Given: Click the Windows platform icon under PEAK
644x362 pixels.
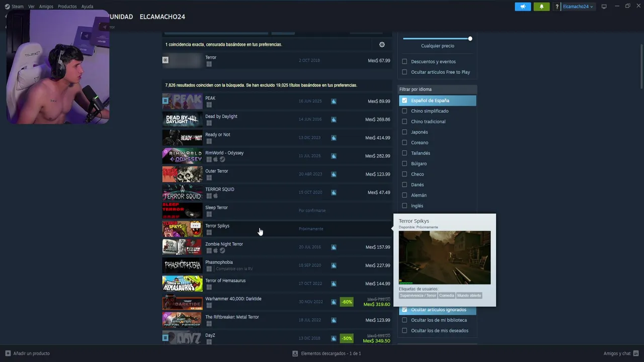Looking at the screenshot, I should tap(209, 105).
